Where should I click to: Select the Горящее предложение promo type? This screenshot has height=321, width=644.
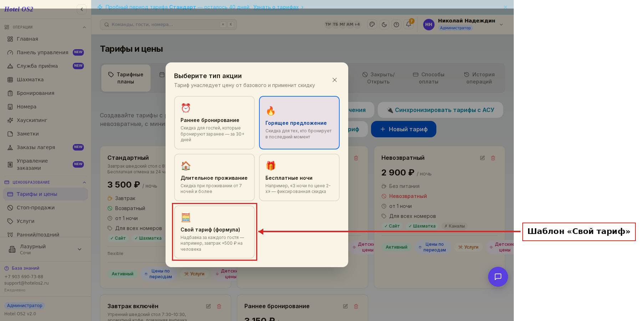[x=299, y=123]
